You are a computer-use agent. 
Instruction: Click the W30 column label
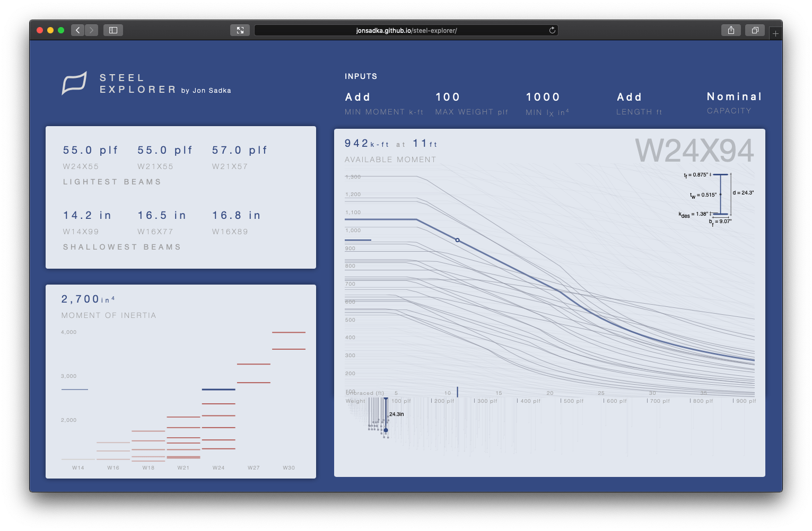289,468
